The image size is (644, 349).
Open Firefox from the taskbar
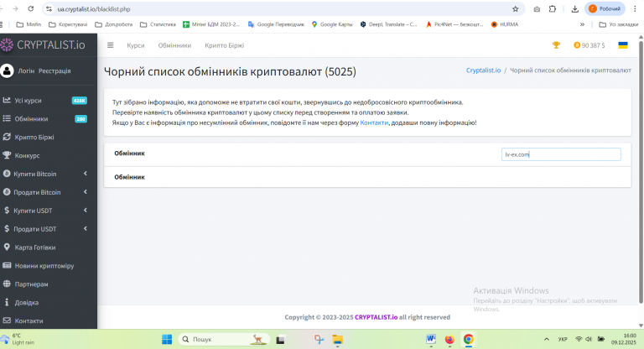pyautogui.click(x=449, y=339)
